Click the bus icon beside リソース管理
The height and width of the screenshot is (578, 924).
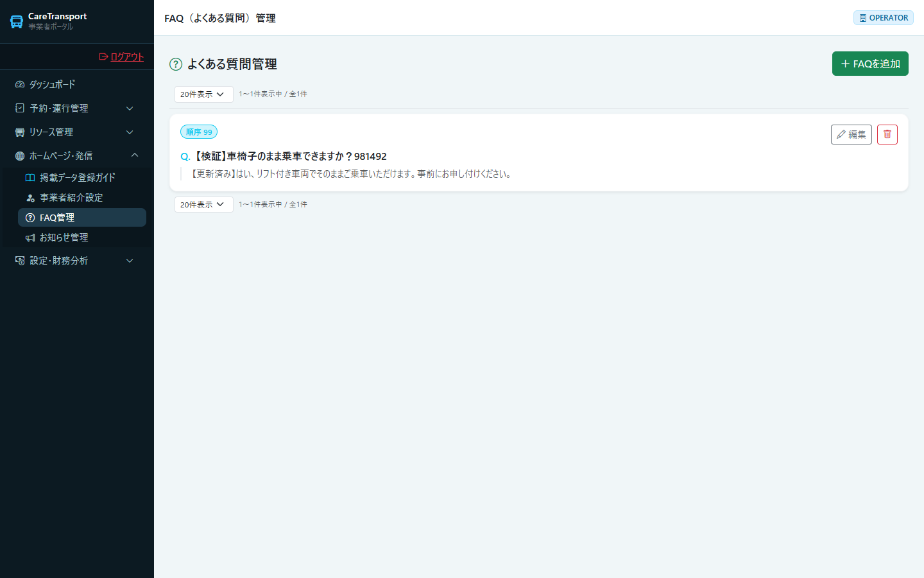(x=20, y=132)
